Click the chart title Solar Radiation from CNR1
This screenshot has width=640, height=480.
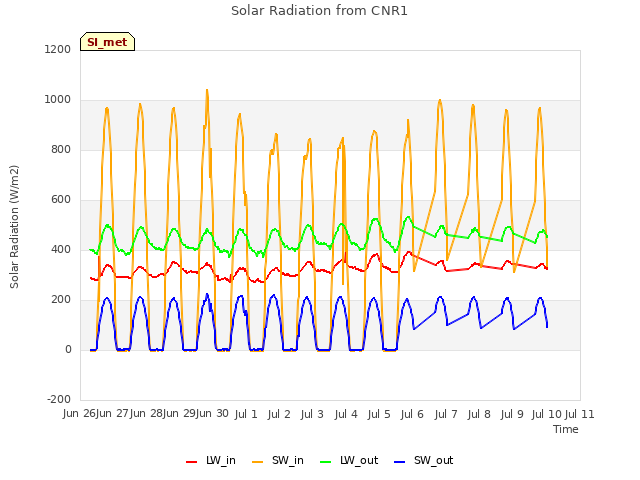pyautogui.click(x=319, y=11)
